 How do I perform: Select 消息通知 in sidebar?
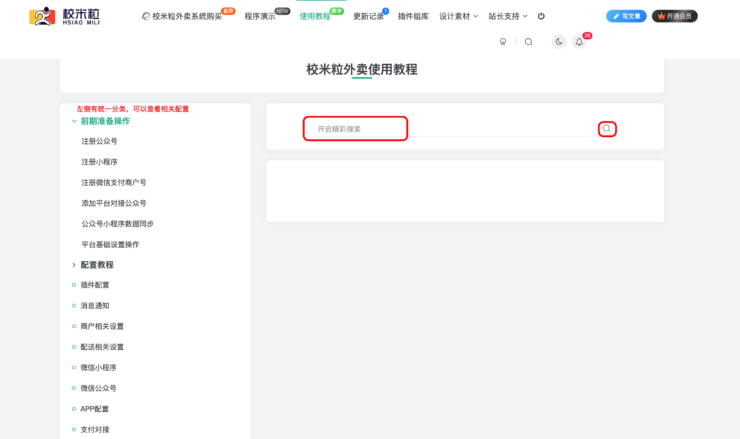95,306
